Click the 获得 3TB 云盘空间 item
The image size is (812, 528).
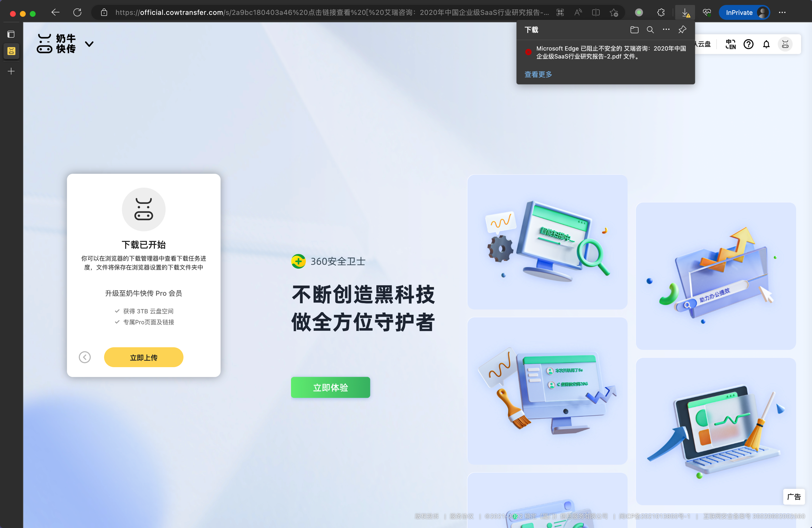click(148, 311)
